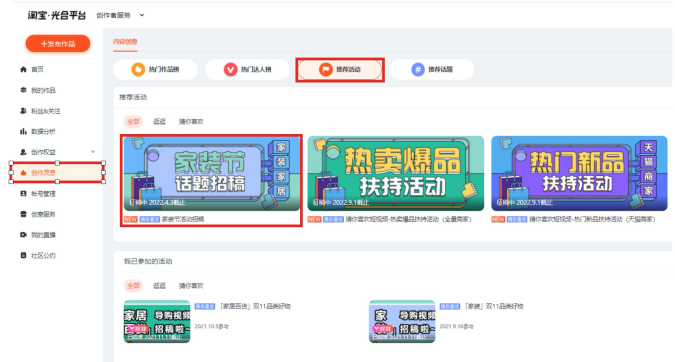This screenshot has height=362, width=675.
Task: Open 数据分析 bar chart menu item
Action: [38, 132]
